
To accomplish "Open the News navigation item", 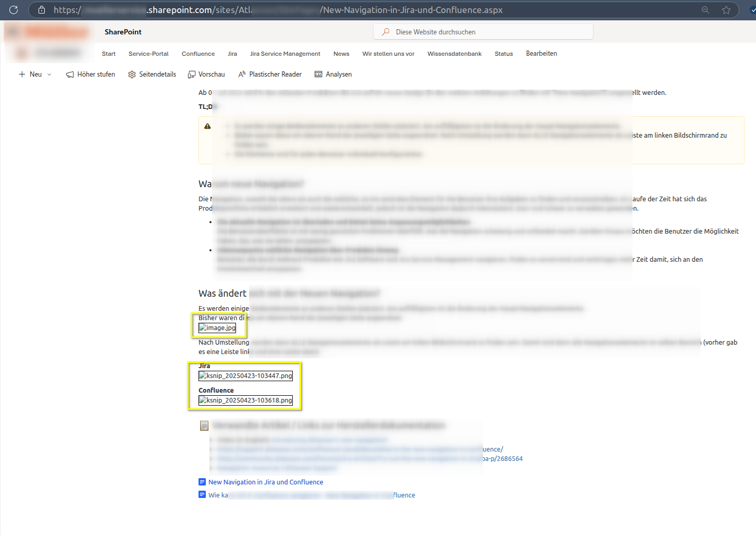I will [341, 54].
